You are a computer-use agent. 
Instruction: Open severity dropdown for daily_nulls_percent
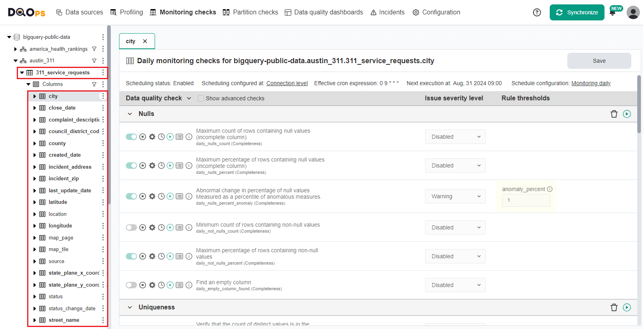pyautogui.click(x=455, y=165)
